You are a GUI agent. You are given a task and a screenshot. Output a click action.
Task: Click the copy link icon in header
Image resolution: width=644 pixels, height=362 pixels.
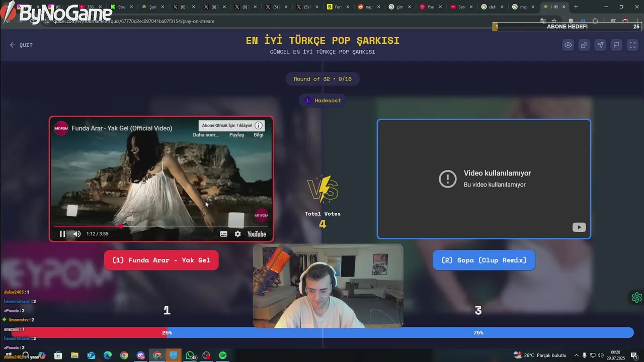click(584, 45)
